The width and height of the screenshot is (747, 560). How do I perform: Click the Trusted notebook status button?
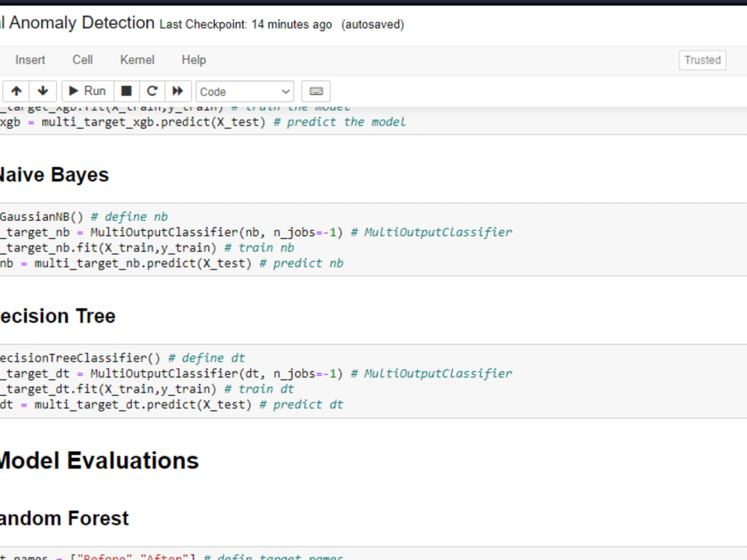701,60
